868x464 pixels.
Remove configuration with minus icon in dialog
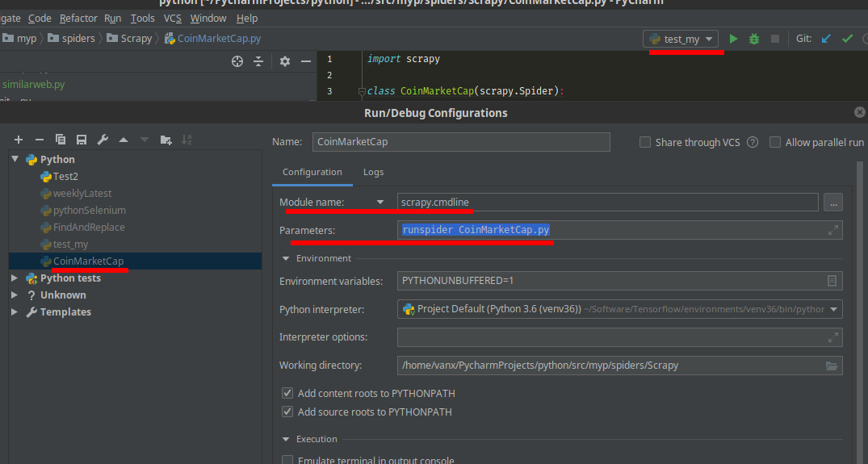click(x=40, y=140)
